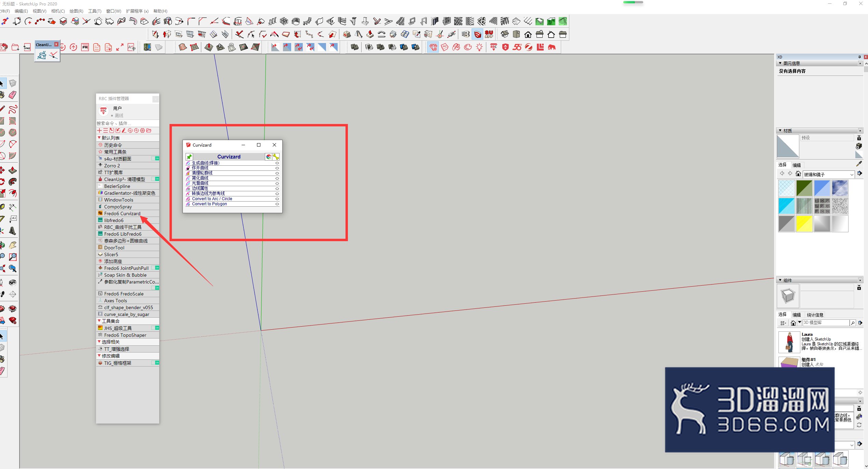This screenshot has height=469, width=868.
Task: Click Convert to Polygon in Curvizard
Action: tap(209, 204)
